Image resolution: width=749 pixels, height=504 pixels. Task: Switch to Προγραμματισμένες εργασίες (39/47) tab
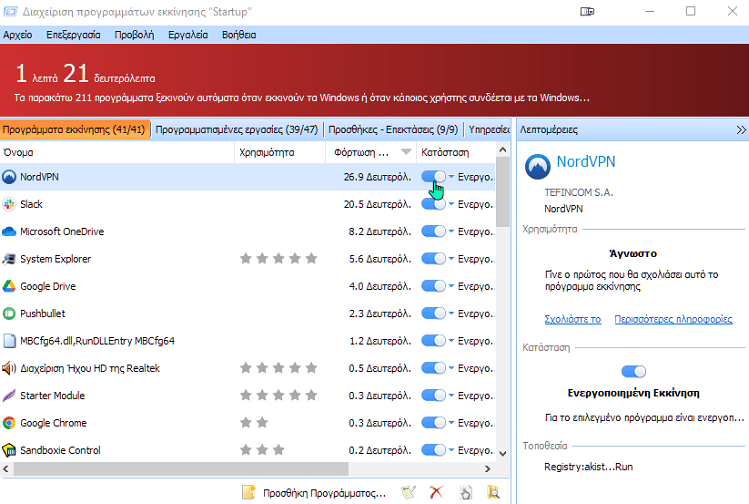pos(236,129)
